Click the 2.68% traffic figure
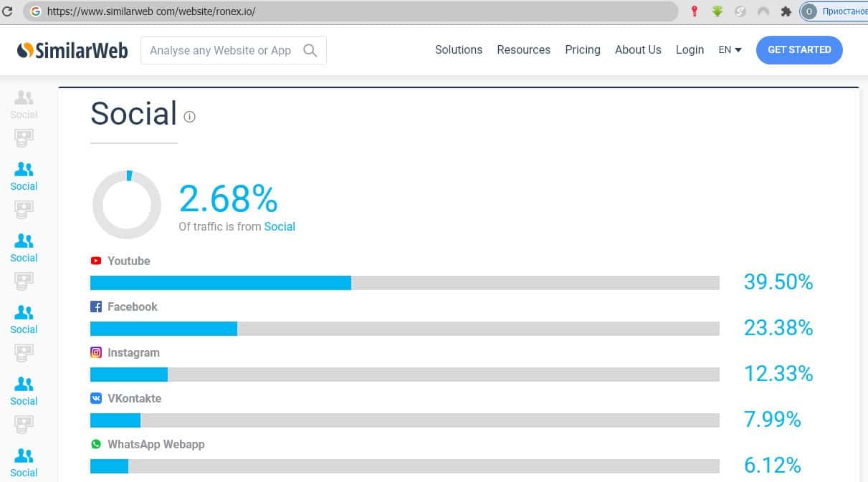Screen dimensions: 868x482 pos(228,198)
